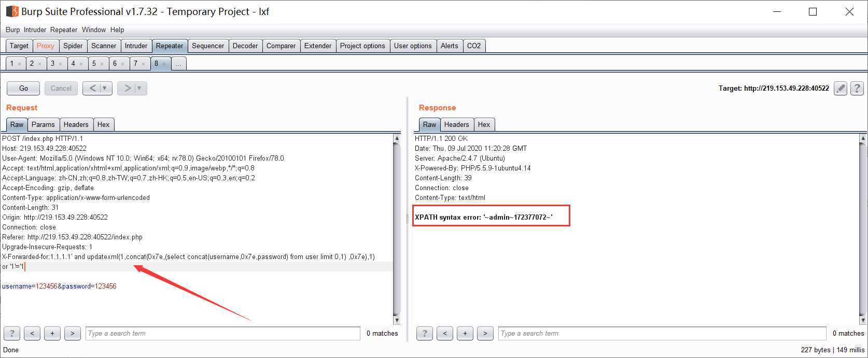
Task: Click the XPATH syntax error response text
Action: (484, 218)
